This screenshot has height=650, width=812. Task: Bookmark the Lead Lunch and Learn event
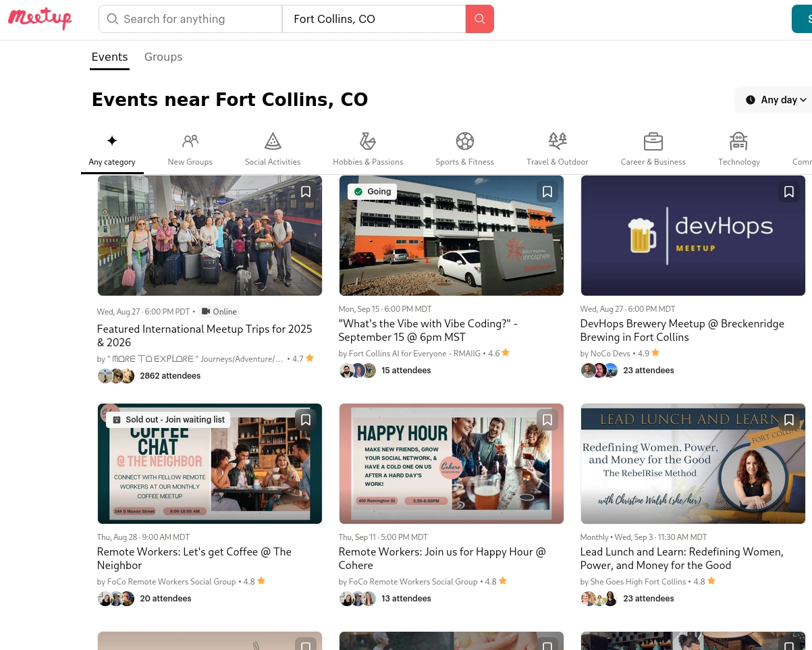pos(789,420)
